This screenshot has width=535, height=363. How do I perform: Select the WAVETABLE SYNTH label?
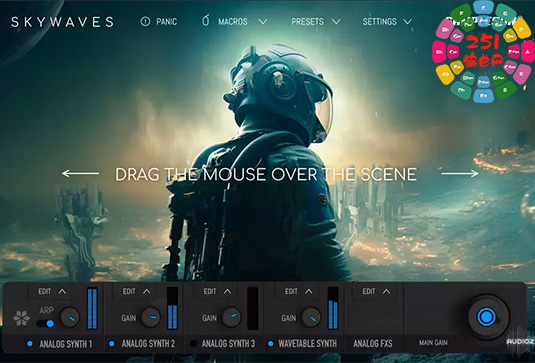[307, 344]
